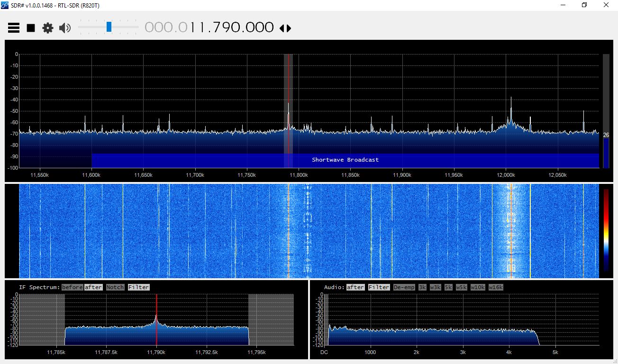The height and width of the screenshot is (364, 618).
Task: Click the 11,950k frequency axis label
Action: pos(454,175)
